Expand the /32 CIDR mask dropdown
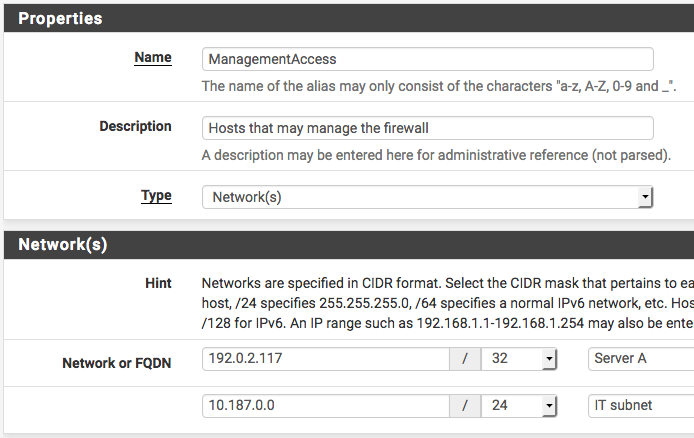The width and height of the screenshot is (694, 438). pos(519,359)
